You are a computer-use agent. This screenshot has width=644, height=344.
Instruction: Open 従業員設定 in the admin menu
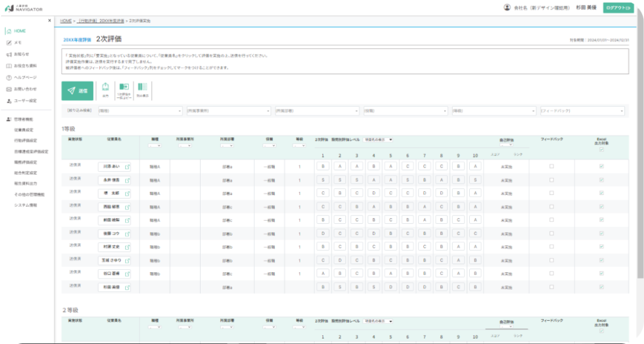pos(24,130)
